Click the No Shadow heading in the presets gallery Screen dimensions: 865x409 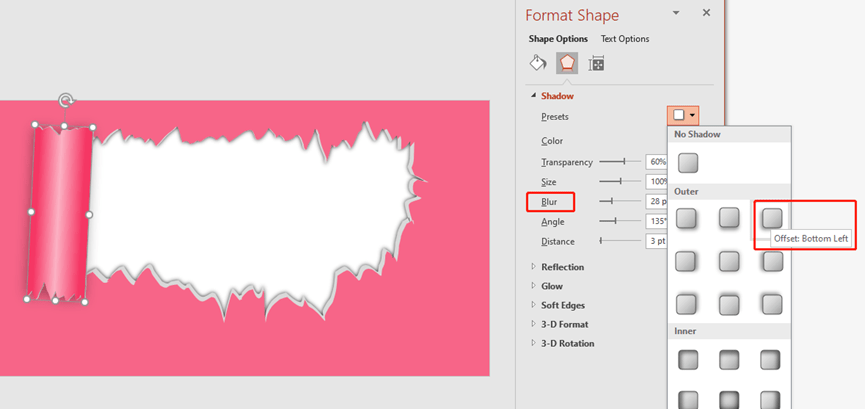point(697,134)
